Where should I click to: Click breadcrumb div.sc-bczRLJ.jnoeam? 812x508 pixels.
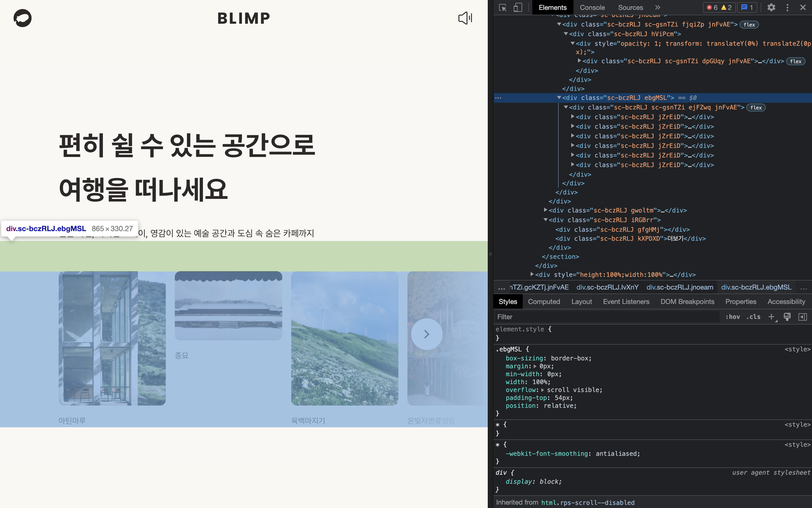(680, 288)
